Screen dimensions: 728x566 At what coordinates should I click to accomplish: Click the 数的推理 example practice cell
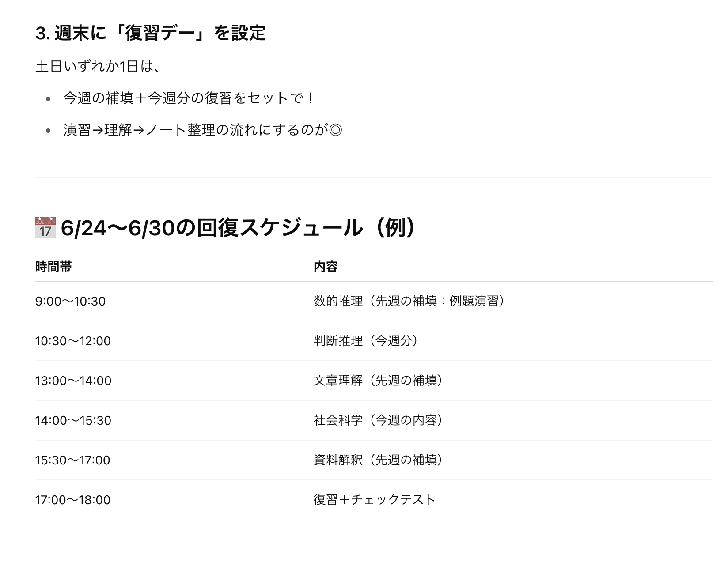[x=410, y=301]
